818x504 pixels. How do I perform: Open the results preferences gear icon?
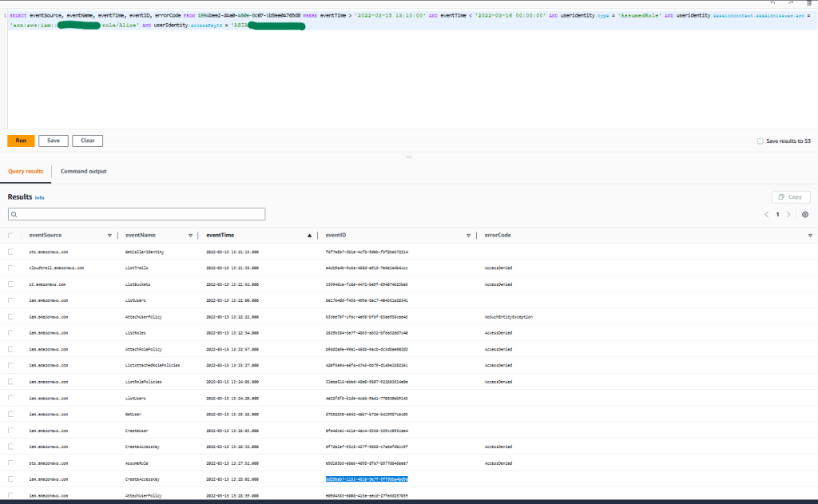(805, 214)
